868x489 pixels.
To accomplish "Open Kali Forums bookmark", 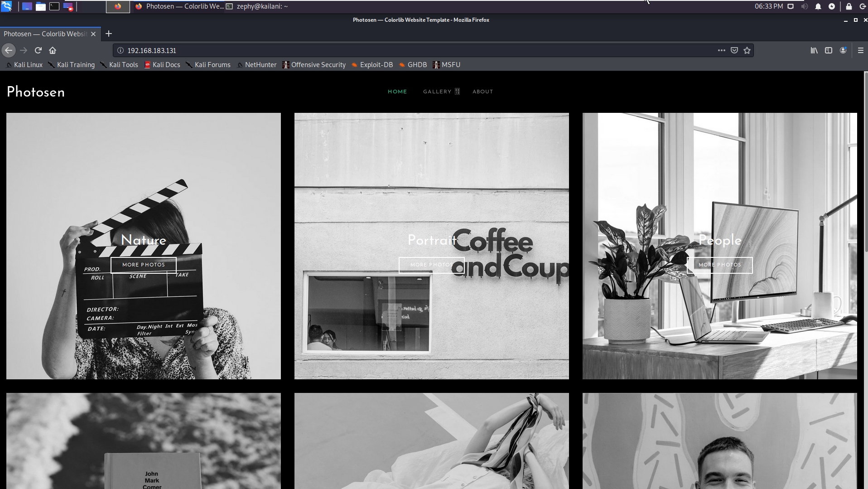I will [x=208, y=65].
